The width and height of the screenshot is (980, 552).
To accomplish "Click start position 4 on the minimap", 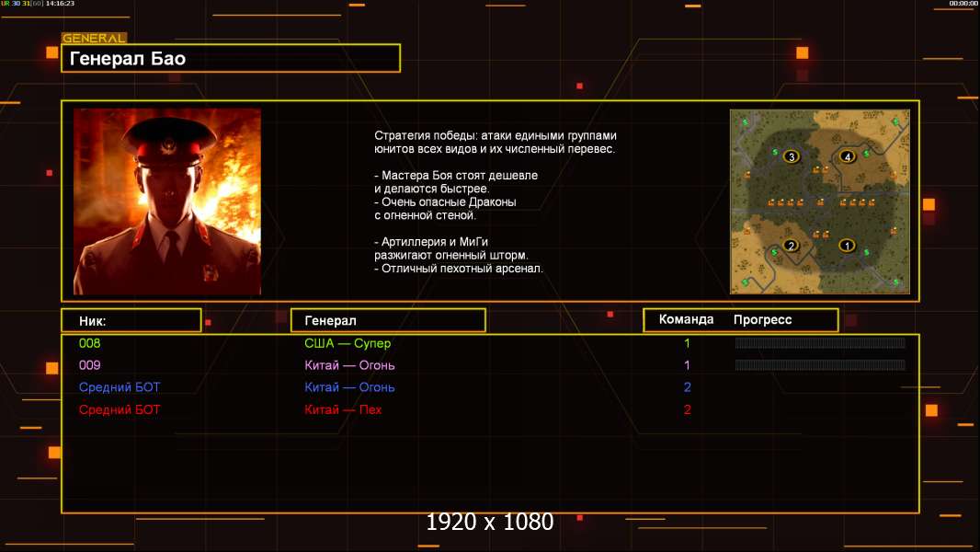I will [x=848, y=157].
